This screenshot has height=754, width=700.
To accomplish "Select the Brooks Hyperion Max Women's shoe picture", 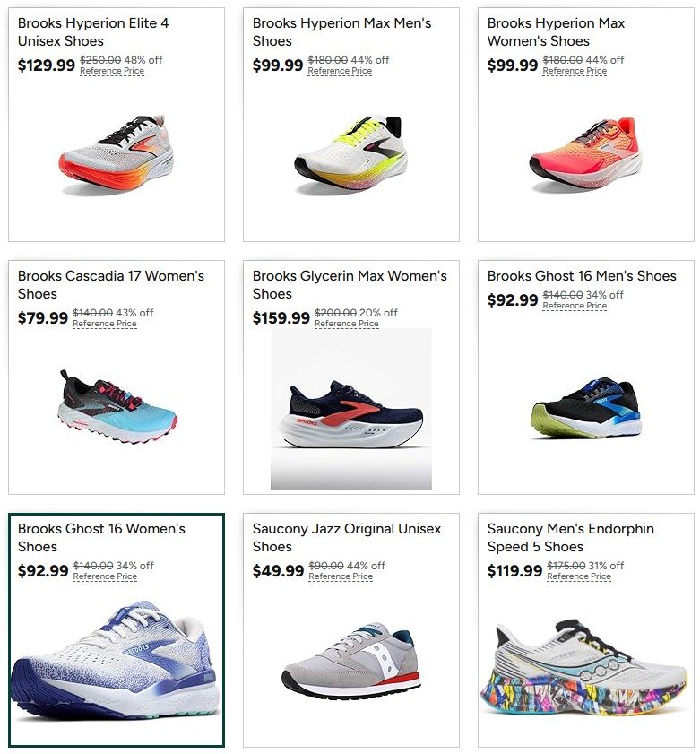I will pyautogui.click(x=586, y=155).
